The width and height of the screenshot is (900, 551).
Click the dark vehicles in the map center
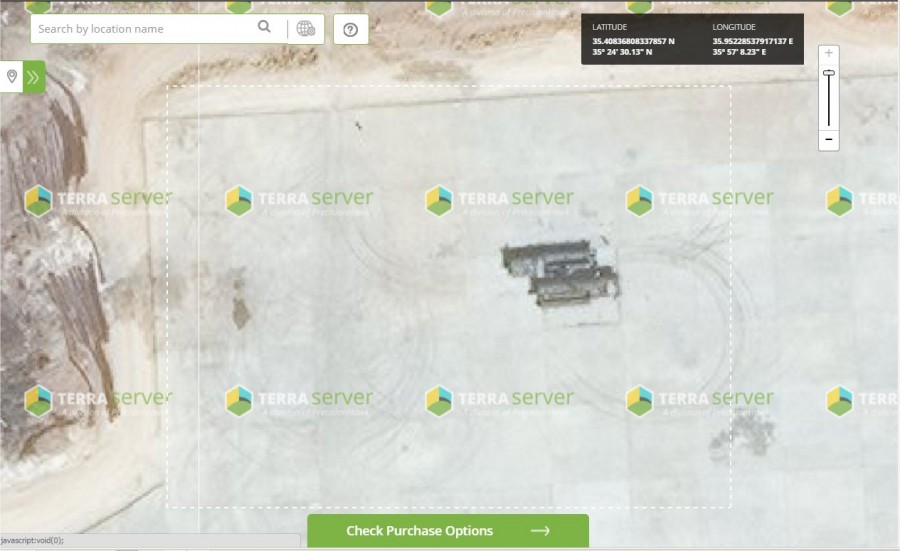(x=560, y=273)
